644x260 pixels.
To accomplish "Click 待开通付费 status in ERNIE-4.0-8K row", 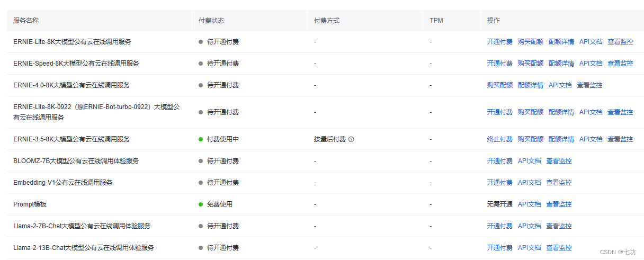I will [222, 85].
